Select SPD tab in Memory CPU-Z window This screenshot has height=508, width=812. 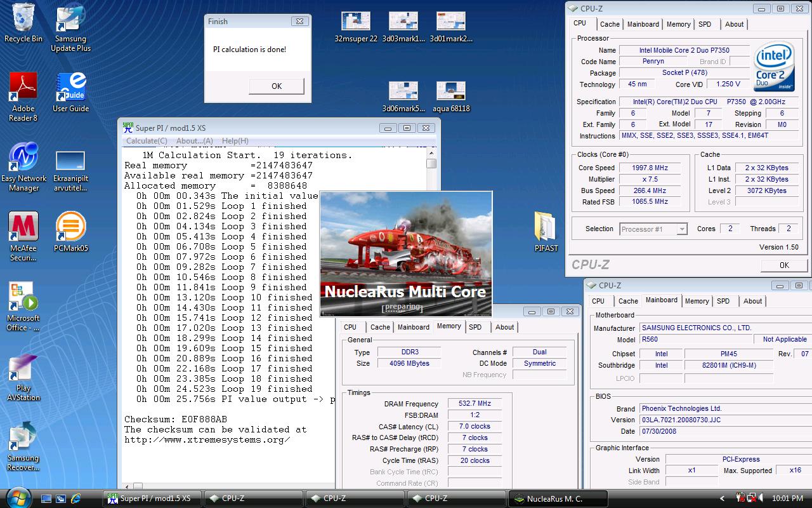click(x=475, y=327)
